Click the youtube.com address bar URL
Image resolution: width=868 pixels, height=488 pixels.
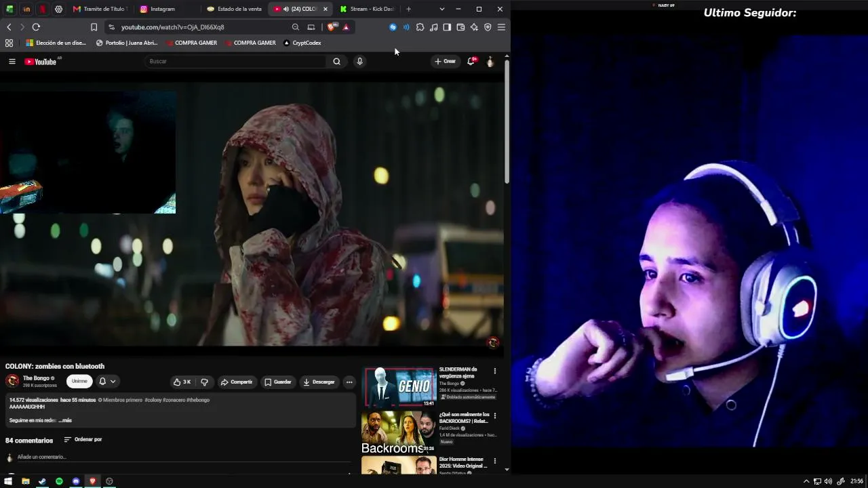tap(173, 27)
